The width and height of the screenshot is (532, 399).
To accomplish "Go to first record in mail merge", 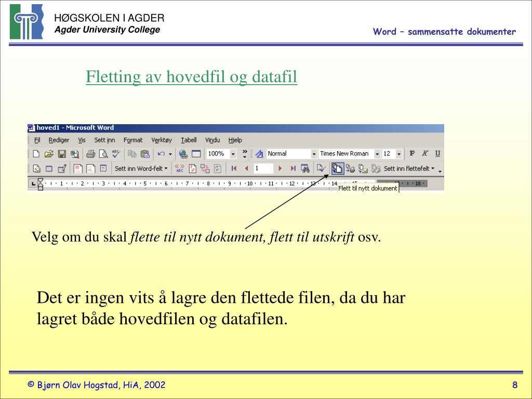I will (234, 168).
